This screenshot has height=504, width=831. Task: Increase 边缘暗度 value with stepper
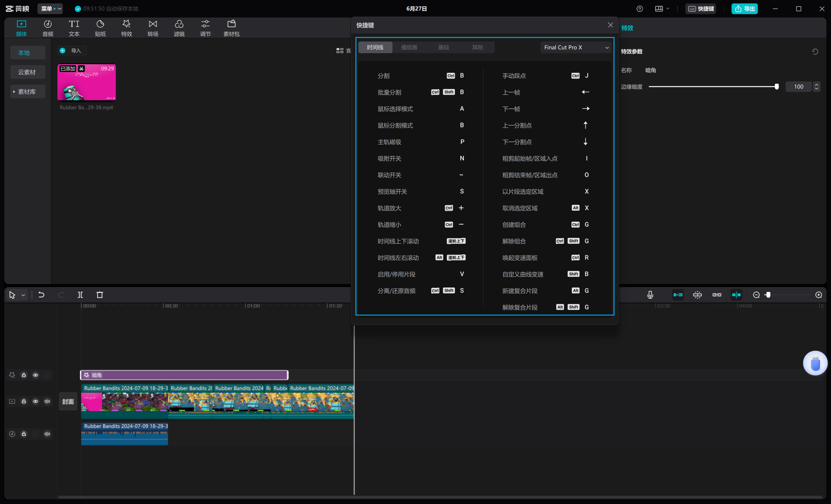pos(816,84)
